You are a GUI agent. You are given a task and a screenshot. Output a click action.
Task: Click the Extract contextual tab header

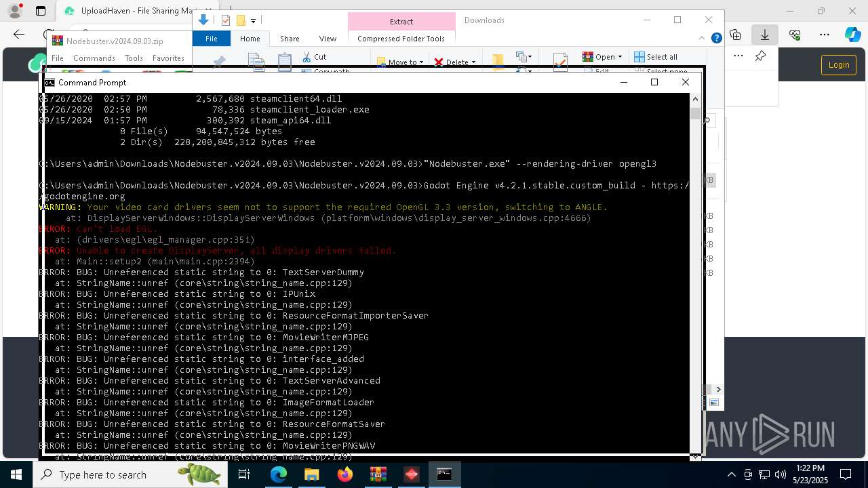click(x=401, y=21)
